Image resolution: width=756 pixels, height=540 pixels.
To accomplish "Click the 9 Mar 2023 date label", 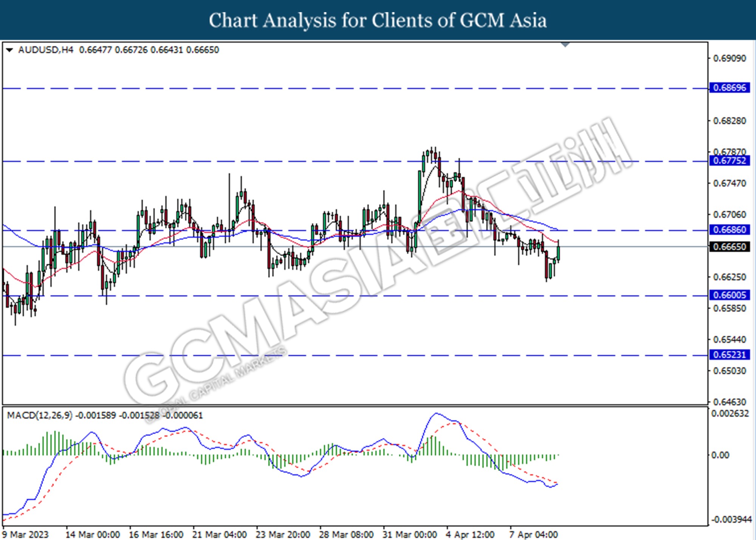I will (x=26, y=534).
